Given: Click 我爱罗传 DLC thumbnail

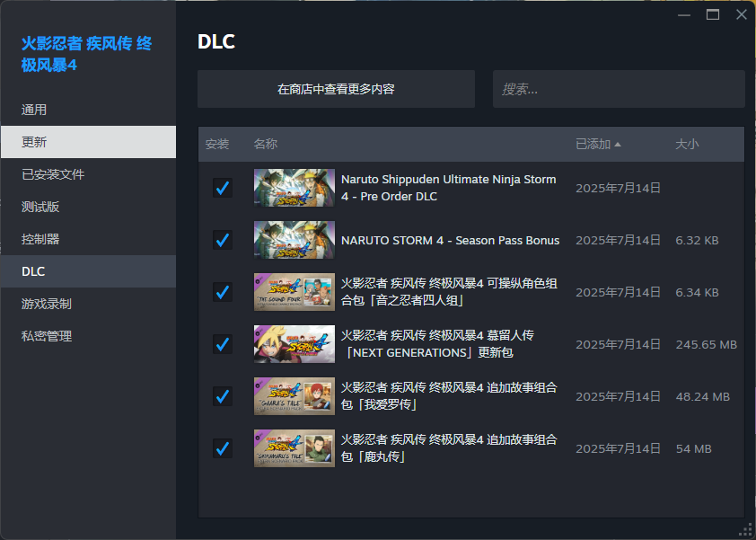Looking at the screenshot, I should point(294,396).
